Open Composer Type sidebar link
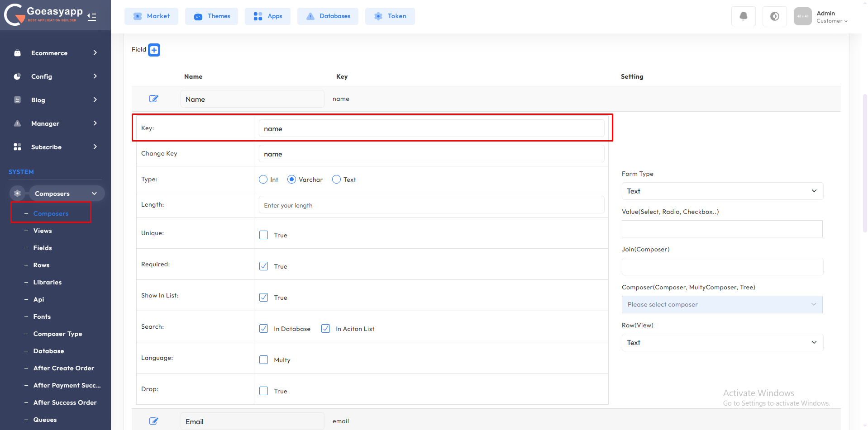The width and height of the screenshot is (868, 430). point(57,334)
